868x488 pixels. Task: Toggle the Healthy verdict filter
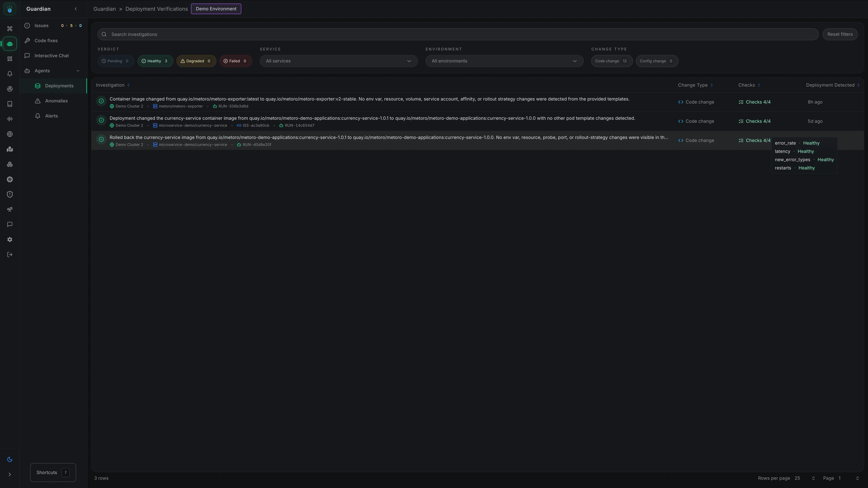[x=155, y=61]
